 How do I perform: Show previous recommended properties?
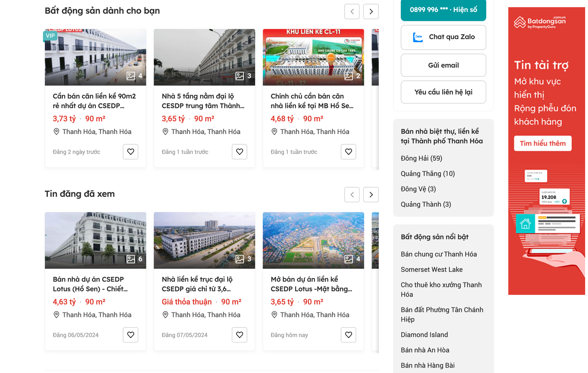point(352,11)
